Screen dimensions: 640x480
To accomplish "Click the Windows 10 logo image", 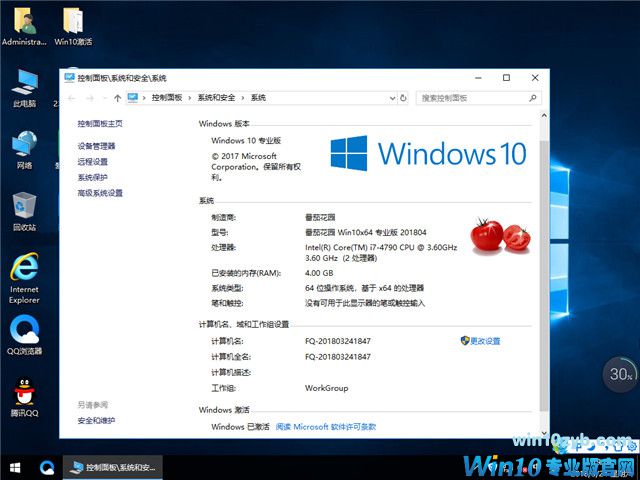I will tap(428, 153).
